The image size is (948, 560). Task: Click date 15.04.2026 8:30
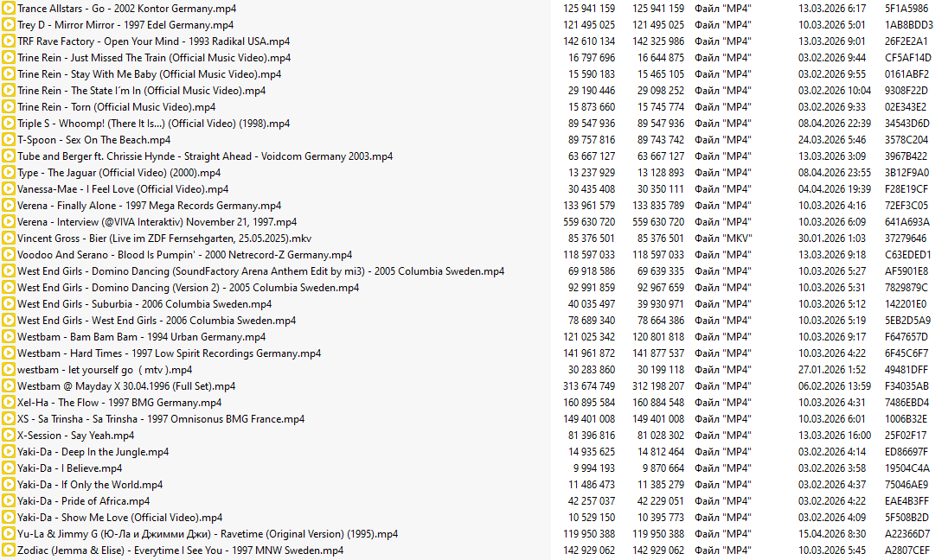tap(832, 533)
